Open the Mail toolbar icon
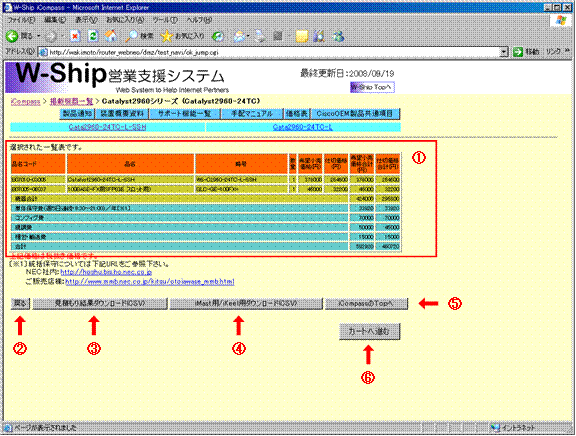 (x=240, y=36)
